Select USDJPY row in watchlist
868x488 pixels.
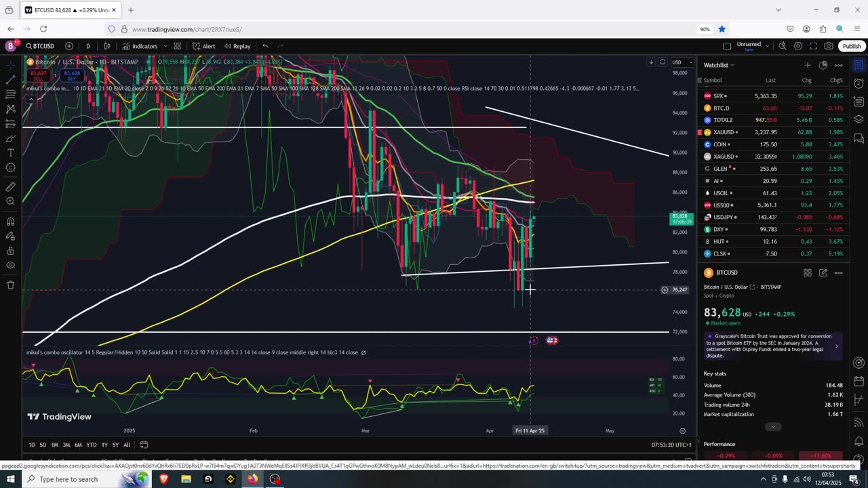coord(773,217)
